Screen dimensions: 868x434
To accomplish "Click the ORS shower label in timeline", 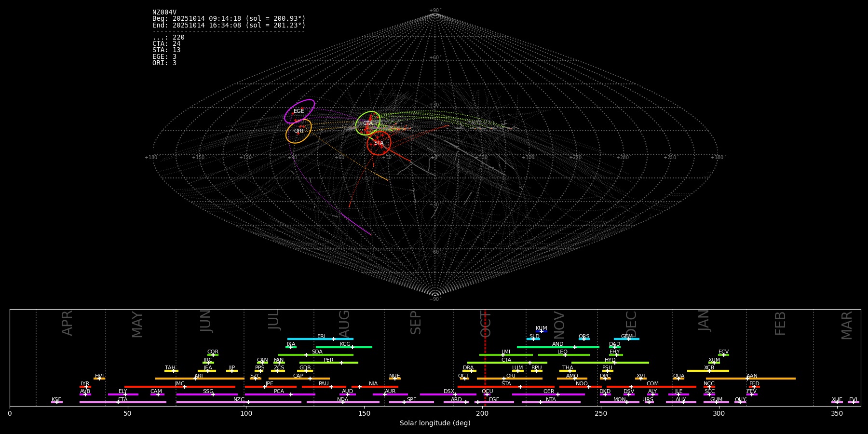I will pos(584,337).
